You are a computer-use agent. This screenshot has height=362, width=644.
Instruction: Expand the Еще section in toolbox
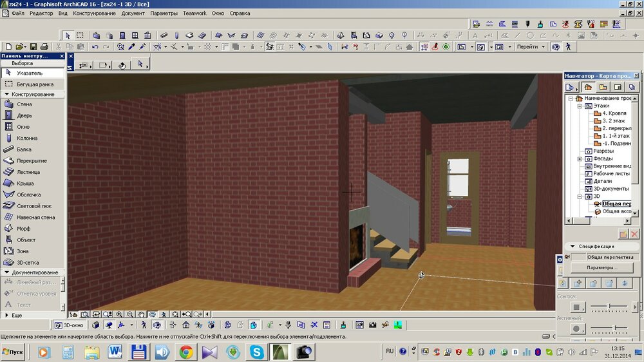(17, 315)
